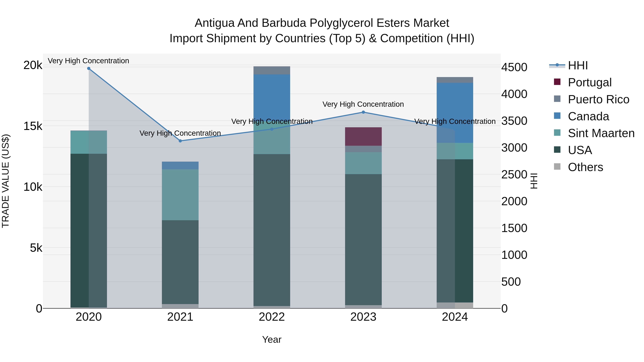The image size is (644, 362).
Task: Click the 500 right axis tick
Action: (x=511, y=282)
